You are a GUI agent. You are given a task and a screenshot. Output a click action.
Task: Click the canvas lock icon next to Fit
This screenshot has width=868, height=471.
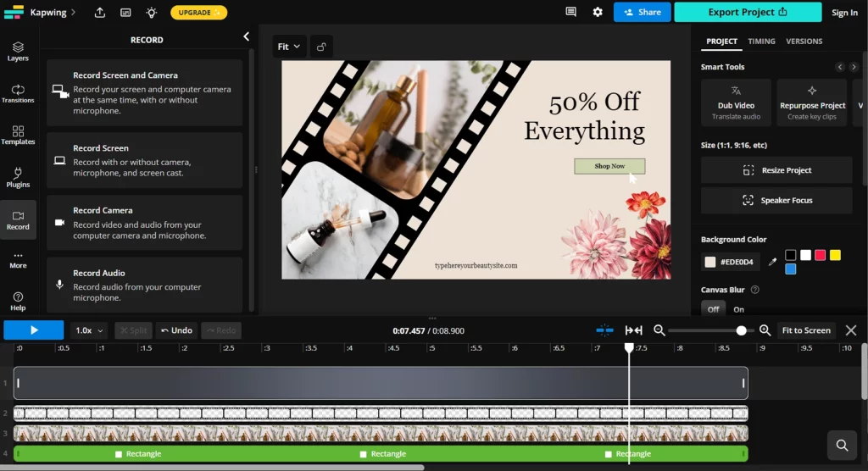point(321,47)
